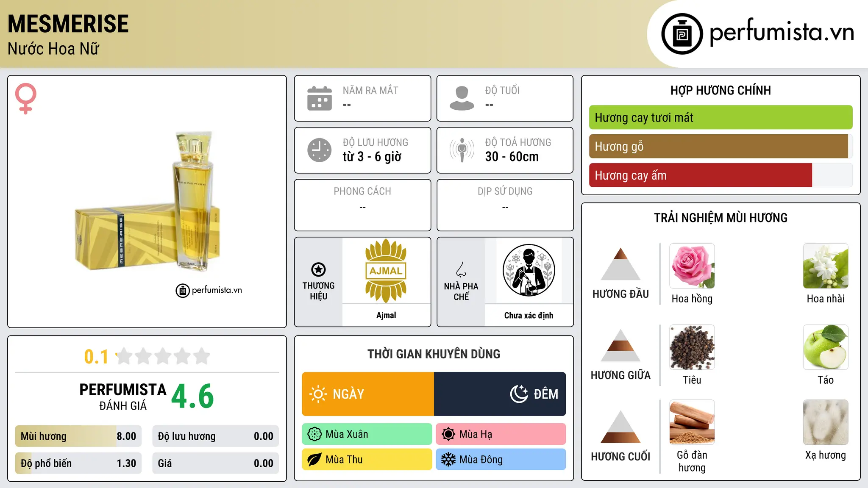Click the calendar icon beside Năm Ra Mắt

tap(320, 98)
